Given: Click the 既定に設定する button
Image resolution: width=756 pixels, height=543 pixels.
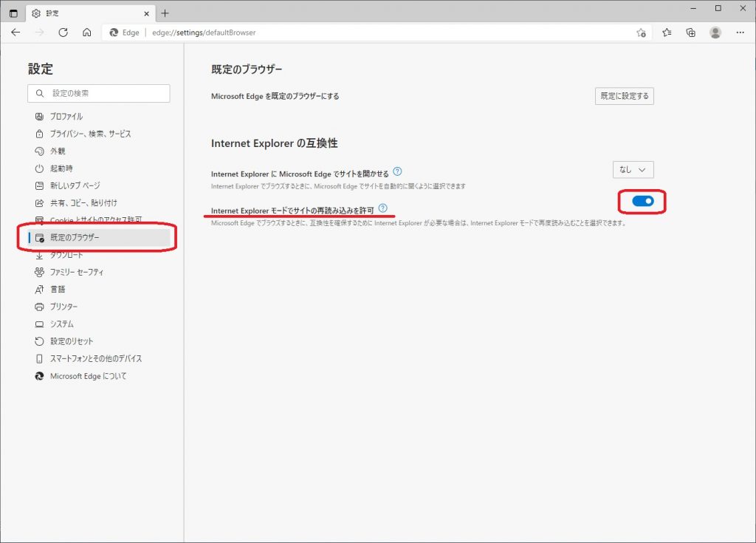Looking at the screenshot, I should [625, 96].
